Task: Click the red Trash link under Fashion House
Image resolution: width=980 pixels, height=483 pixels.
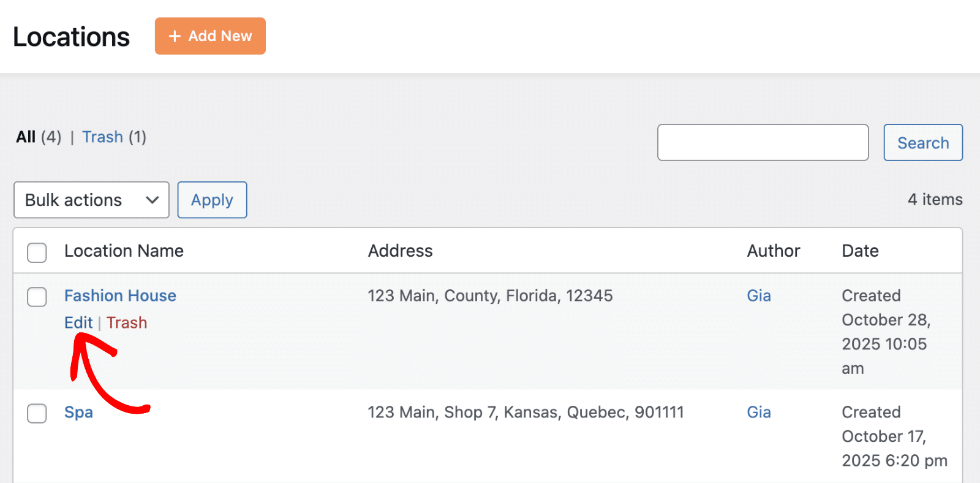Action: (x=127, y=322)
